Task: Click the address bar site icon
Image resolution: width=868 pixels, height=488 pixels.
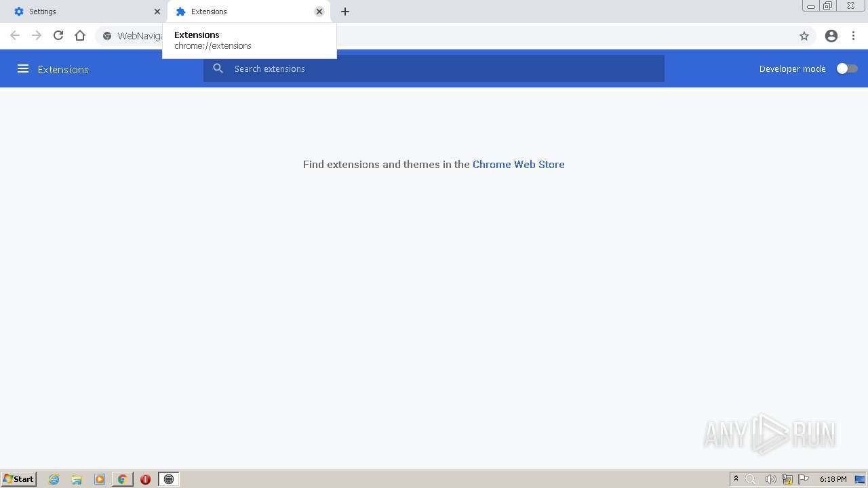Action: [107, 36]
